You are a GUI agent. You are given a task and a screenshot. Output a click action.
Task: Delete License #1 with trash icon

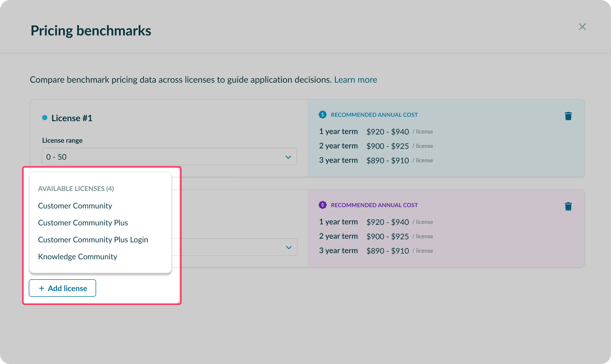click(568, 116)
